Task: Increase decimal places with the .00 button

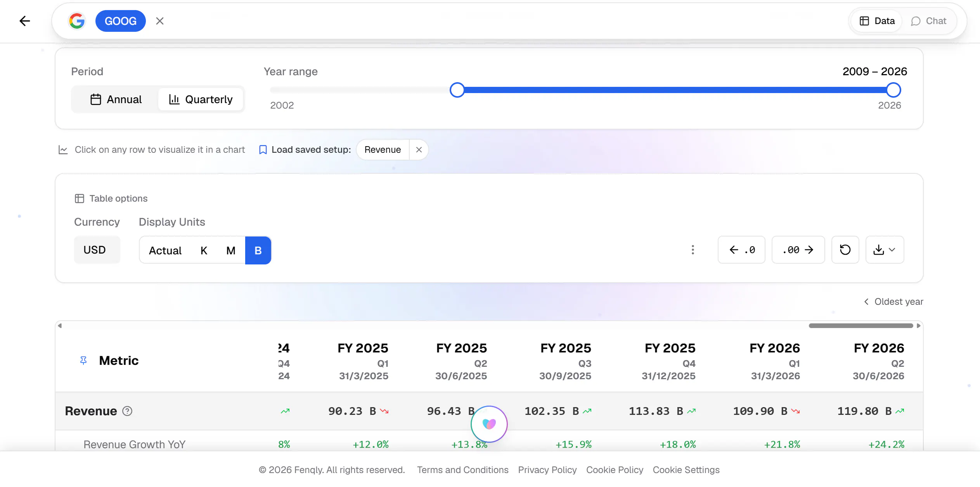Action: click(x=798, y=250)
